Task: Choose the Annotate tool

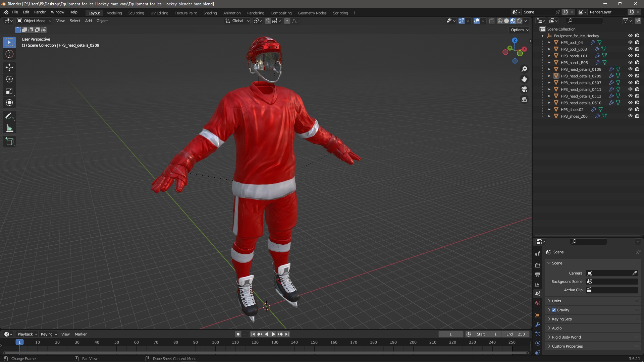Action: [x=9, y=116]
